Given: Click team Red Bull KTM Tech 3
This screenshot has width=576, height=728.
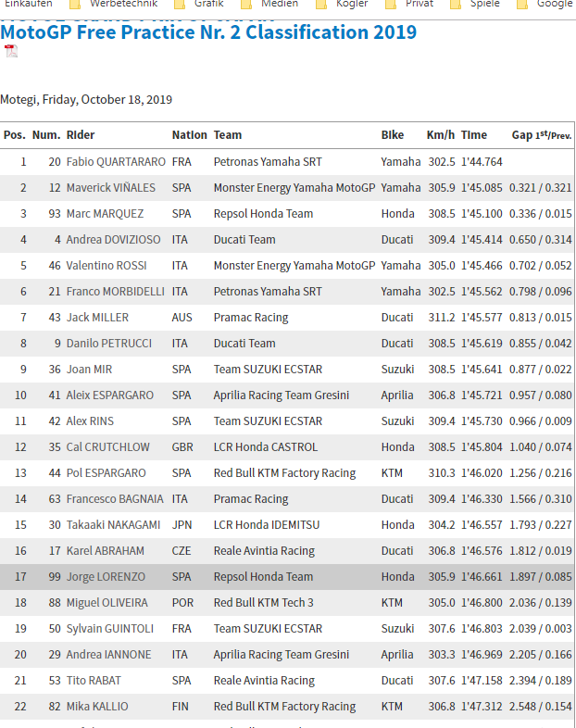Looking at the screenshot, I should pyautogui.click(x=264, y=603).
